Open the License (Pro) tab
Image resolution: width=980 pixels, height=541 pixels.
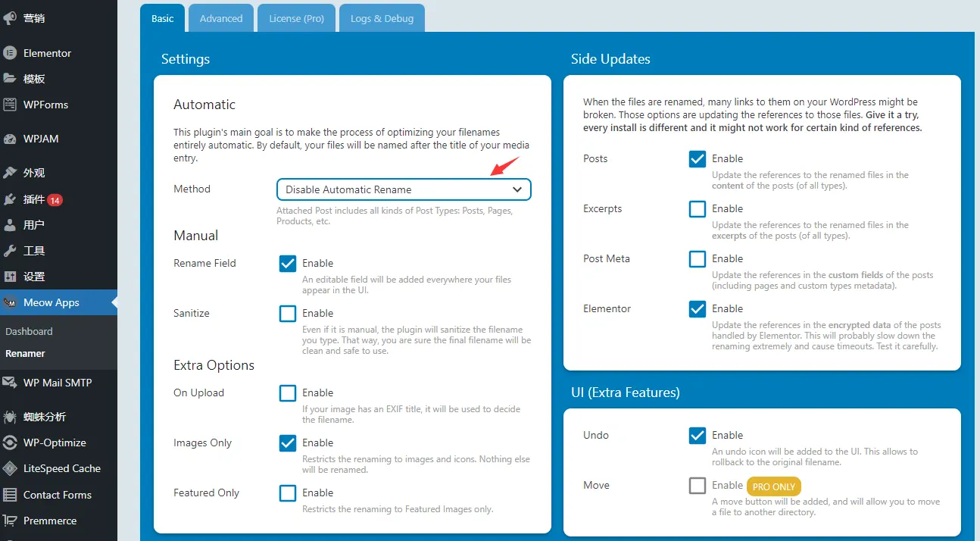(x=297, y=18)
